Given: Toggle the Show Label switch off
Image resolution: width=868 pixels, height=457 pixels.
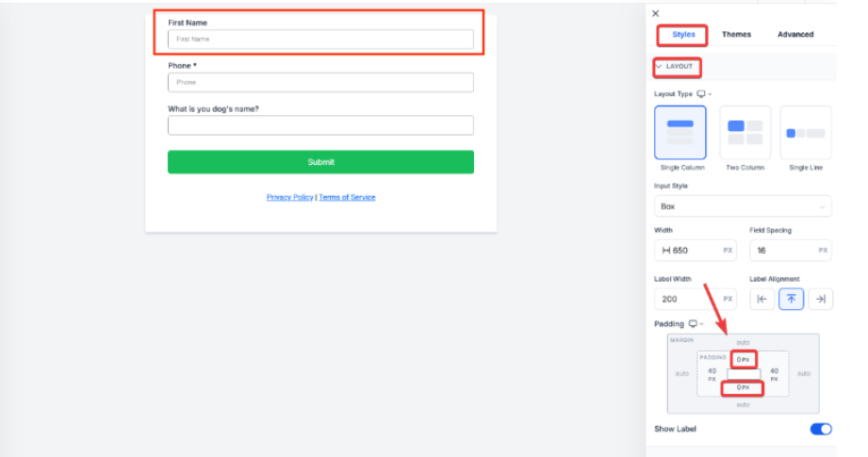Looking at the screenshot, I should point(820,429).
